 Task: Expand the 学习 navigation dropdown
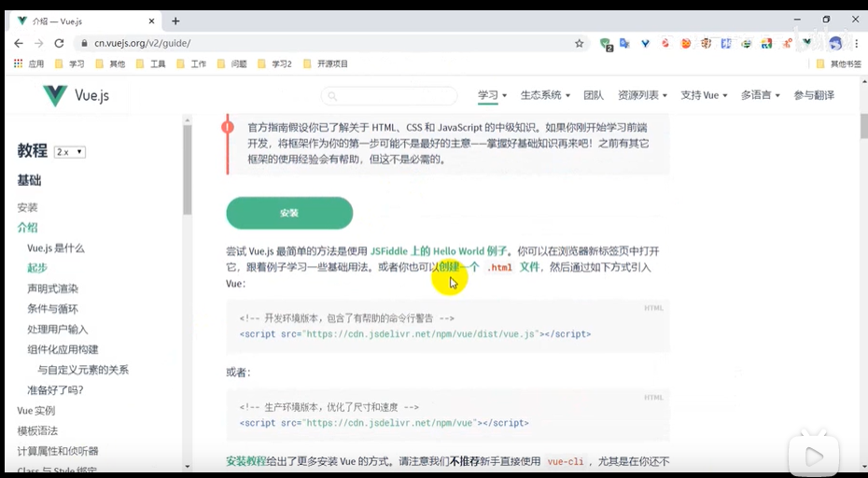pyautogui.click(x=492, y=95)
